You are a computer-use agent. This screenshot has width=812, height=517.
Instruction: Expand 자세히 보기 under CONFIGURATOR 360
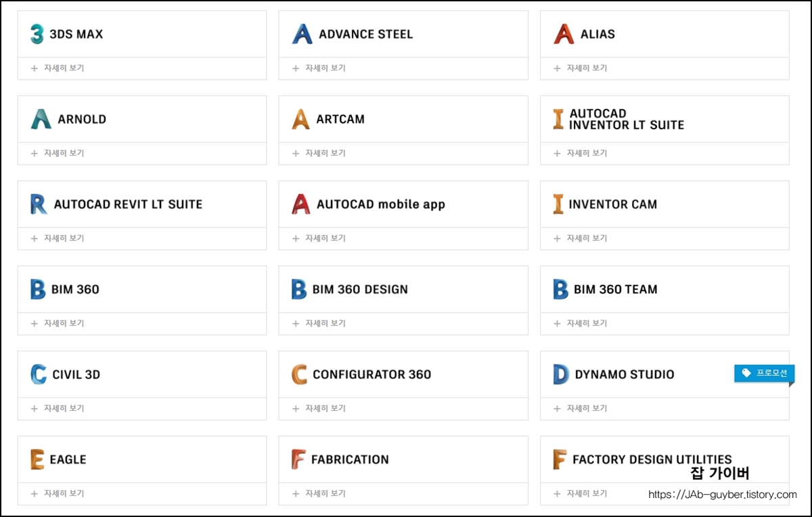click(x=319, y=408)
